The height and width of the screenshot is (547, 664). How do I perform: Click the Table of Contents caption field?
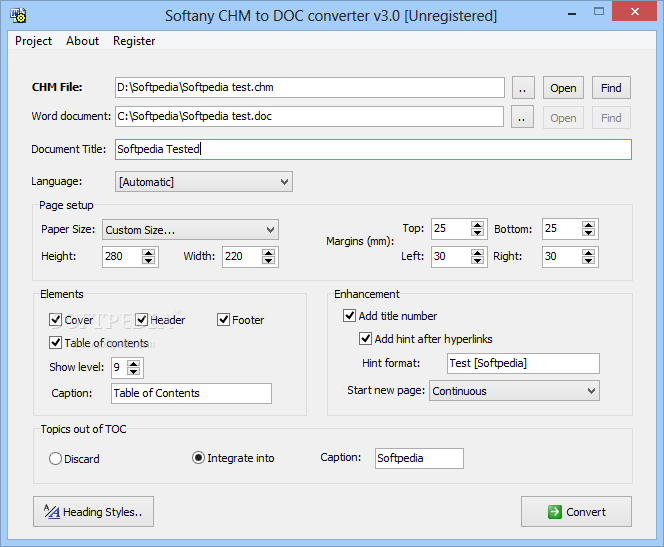(191, 393)
